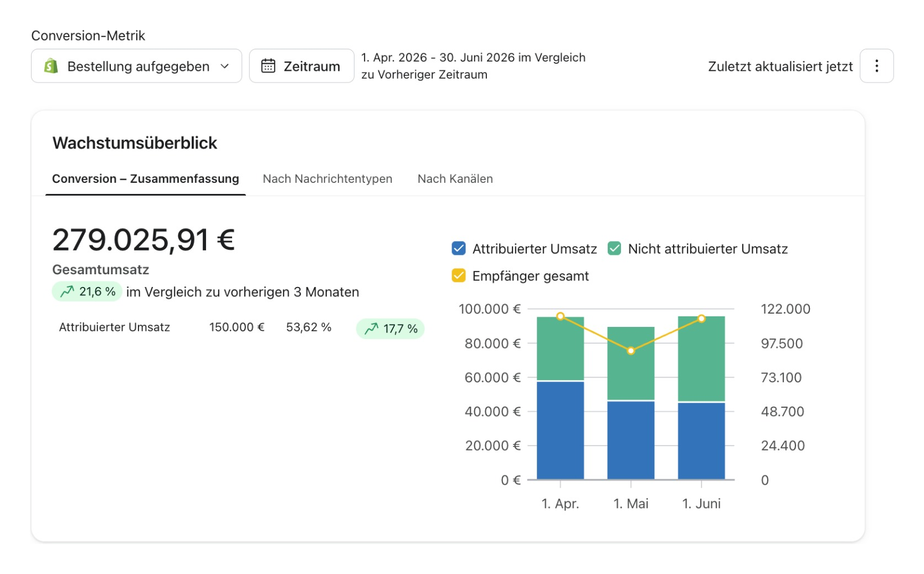Click the Attribuierter Umsatz row label
The image size is (924, 574).
pos(115,327)
